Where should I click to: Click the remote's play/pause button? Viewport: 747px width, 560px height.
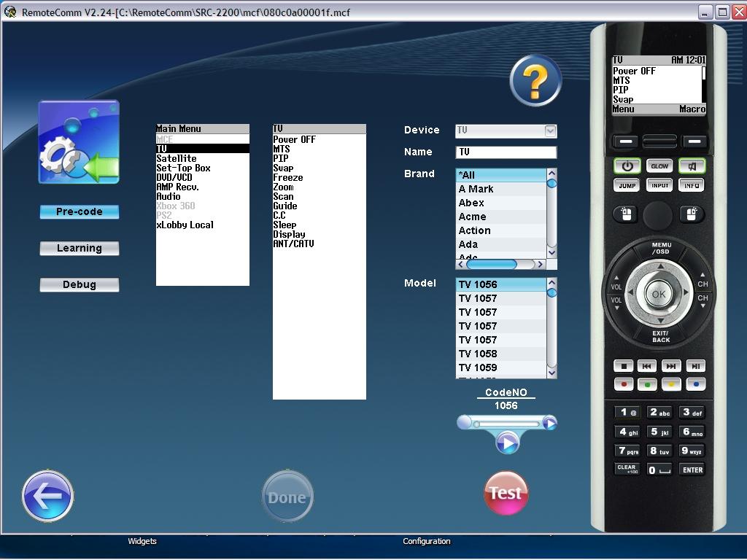click(x=695, y=366)
